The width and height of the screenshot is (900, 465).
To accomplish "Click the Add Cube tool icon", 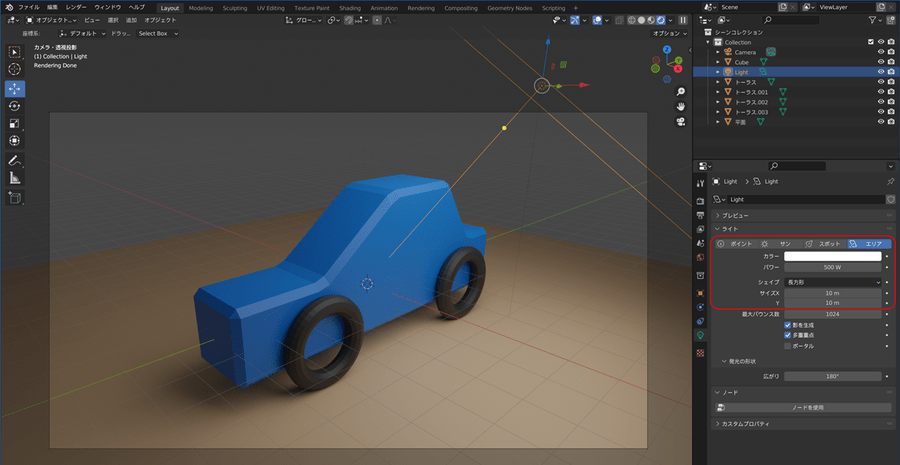I will (15, 198).
